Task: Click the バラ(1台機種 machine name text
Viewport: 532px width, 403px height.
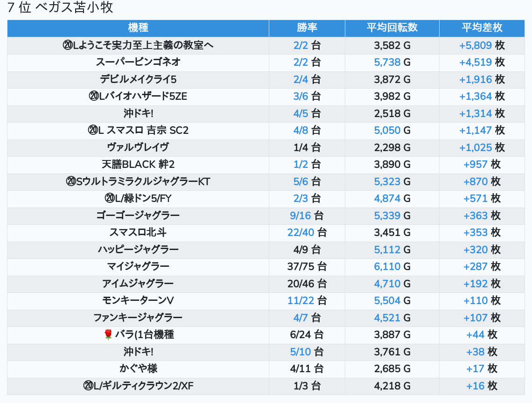Action: (x=145, y=335)
